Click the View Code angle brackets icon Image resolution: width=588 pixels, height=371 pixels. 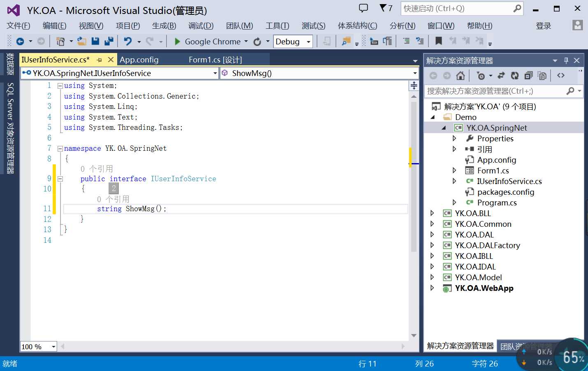click(561, 76)
